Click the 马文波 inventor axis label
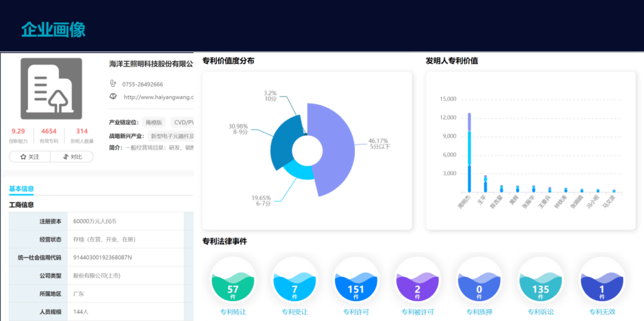This screenshot has height=321, width=644. click(609, 202)
